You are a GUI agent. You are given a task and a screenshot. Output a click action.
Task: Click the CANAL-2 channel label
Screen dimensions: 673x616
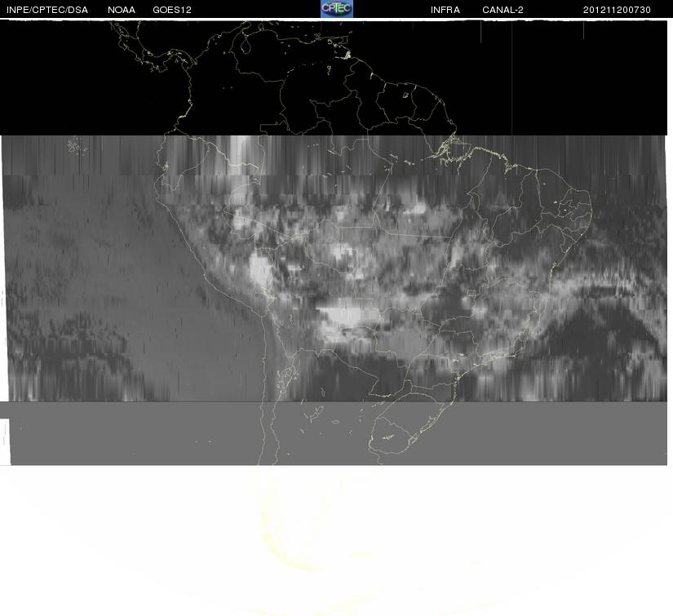[503, 10]
